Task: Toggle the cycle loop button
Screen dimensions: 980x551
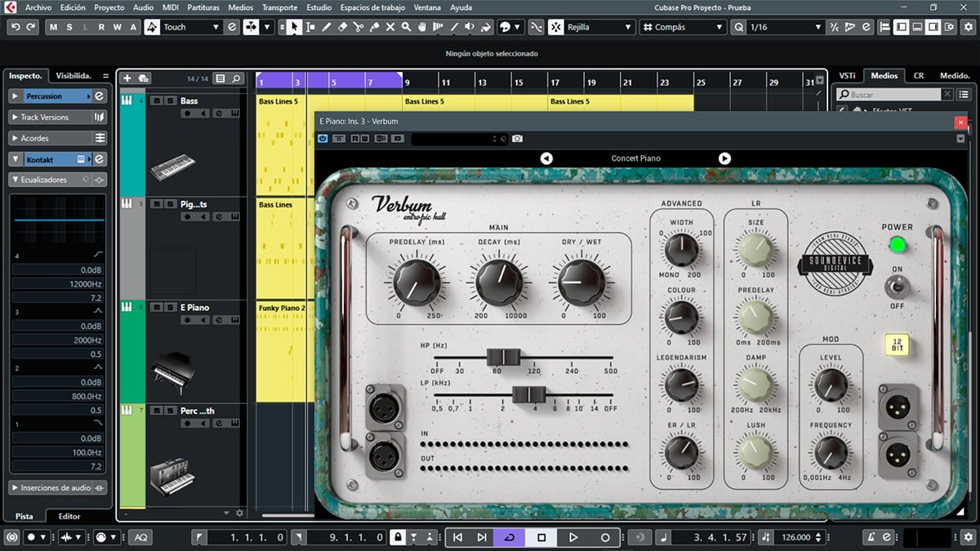Action: click(510, 537)
